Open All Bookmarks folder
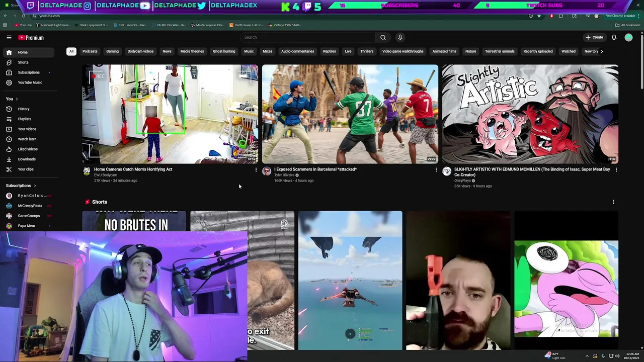The height and width of the screenshot is (362, 644). (628, 25)
